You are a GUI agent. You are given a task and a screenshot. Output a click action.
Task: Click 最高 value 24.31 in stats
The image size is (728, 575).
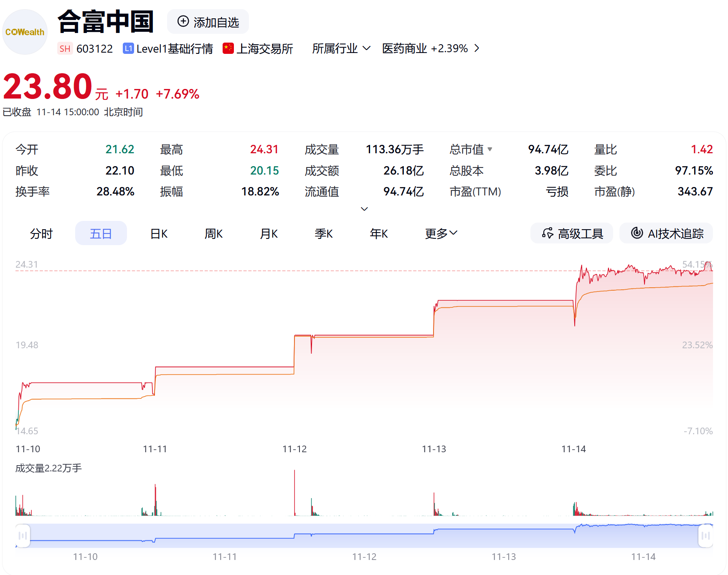tap(264, 149)
